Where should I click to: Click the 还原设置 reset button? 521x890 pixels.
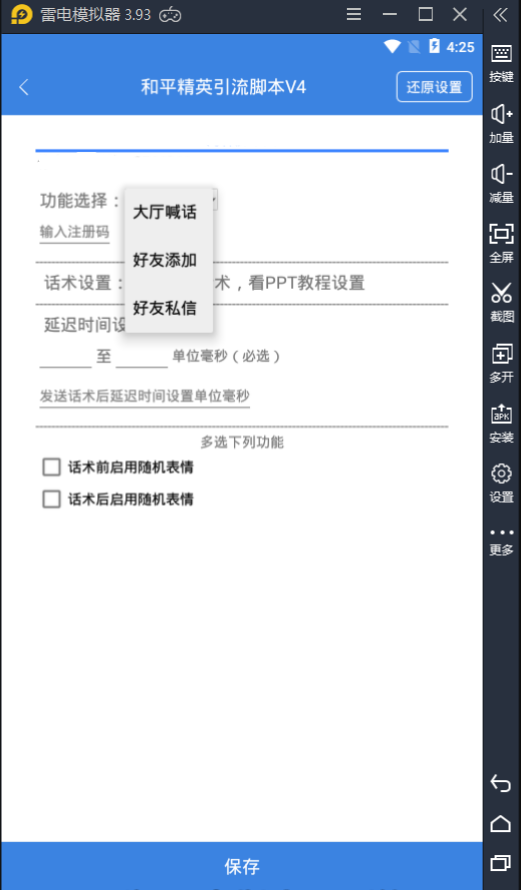click(434, 87)
